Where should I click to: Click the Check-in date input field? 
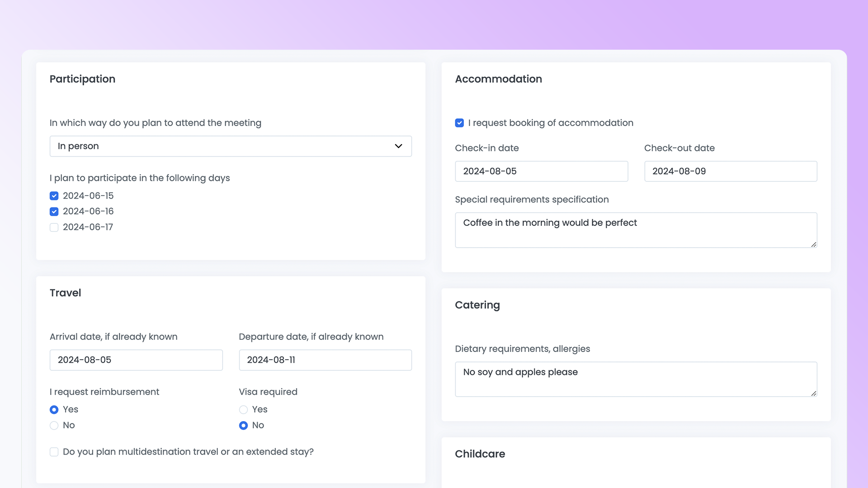tap(541, 171)
